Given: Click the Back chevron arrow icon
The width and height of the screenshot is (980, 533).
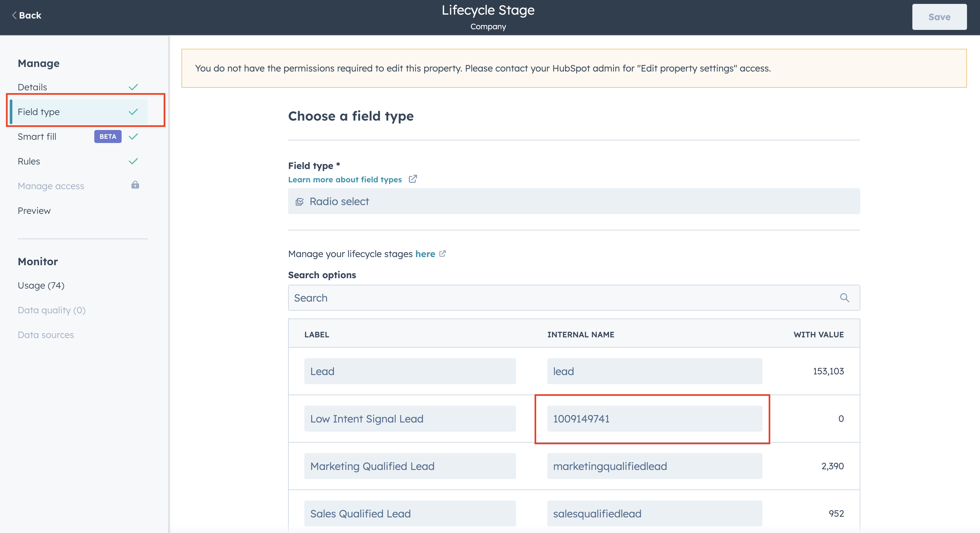Looking at the screenshot, I should click(14, 15).
